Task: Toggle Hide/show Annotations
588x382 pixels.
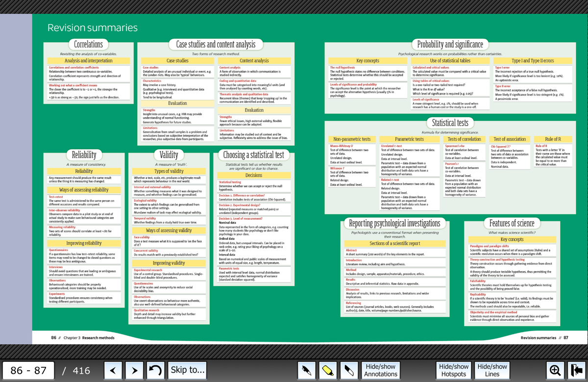Action: 381,370
